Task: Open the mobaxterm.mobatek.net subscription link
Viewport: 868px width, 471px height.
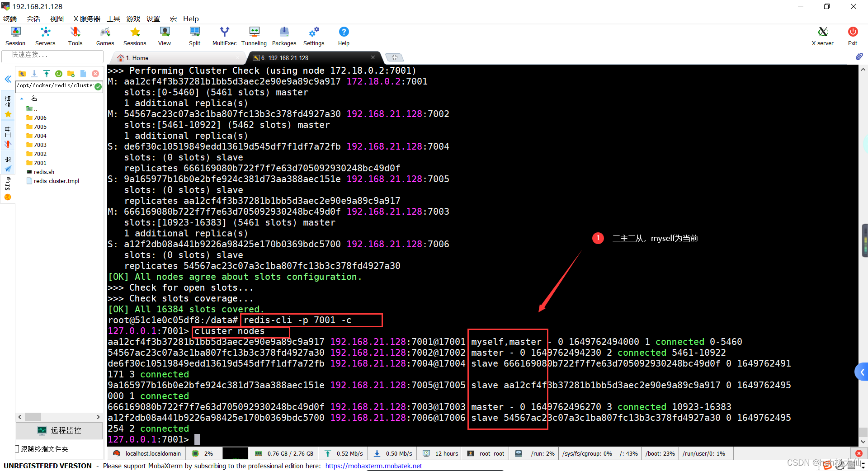Action: pyautogui.click(x=373, y=466)
